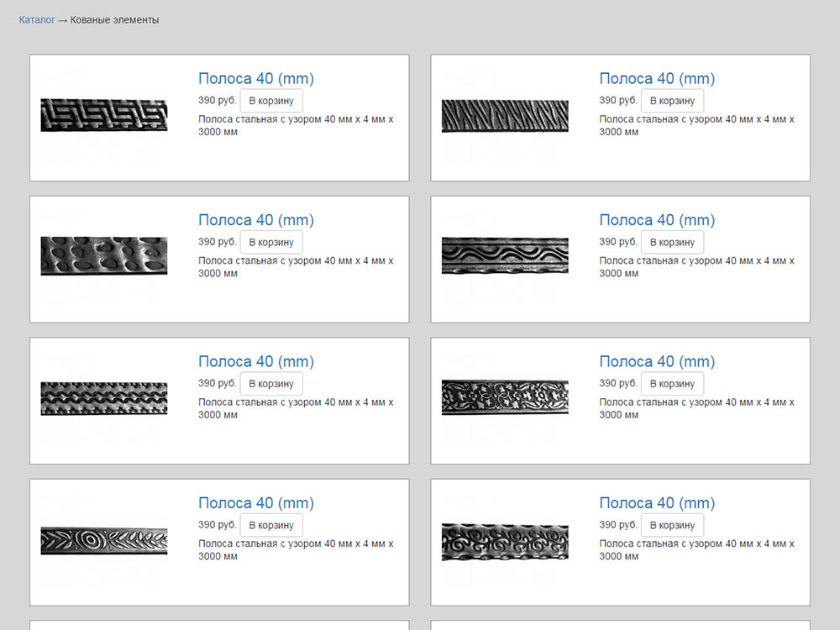Select 390 руб. price of diagonal wavy strip
Screen dimensions: 840x630
point(618,100)
